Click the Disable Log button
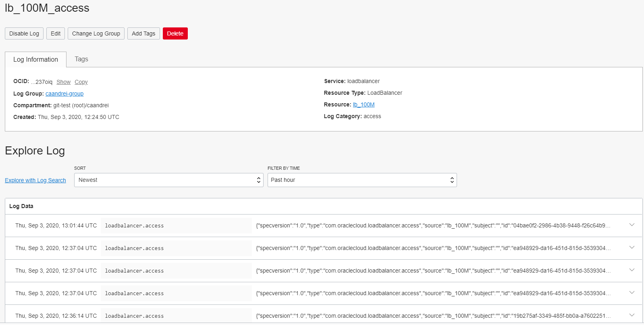This screenshot has width=644, height=325. click(x=24, y=33)
